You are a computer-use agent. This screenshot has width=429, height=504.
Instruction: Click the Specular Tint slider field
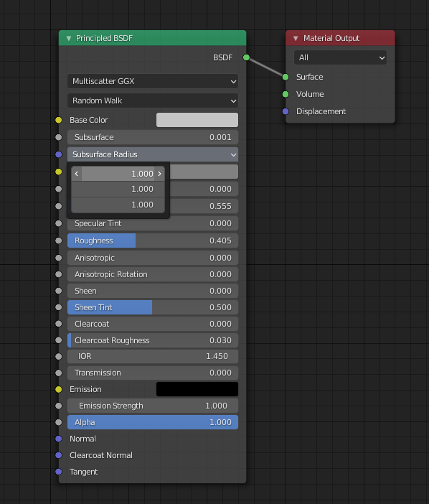(153, 223)
